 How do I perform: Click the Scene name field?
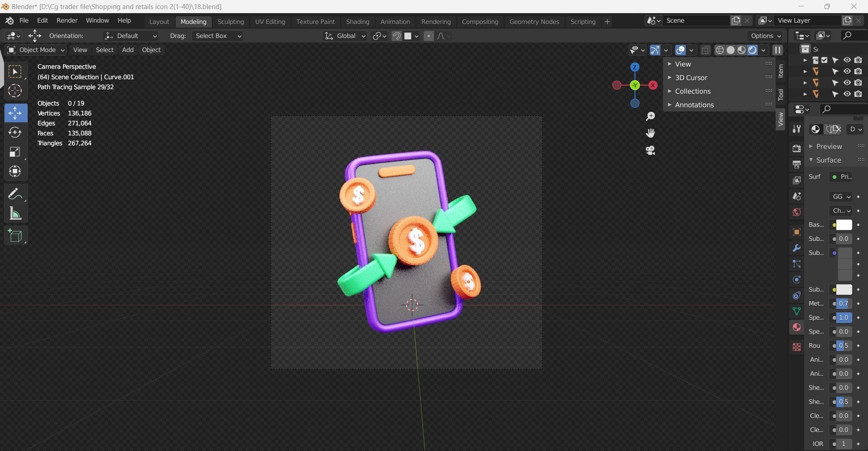tap(696, 21)
